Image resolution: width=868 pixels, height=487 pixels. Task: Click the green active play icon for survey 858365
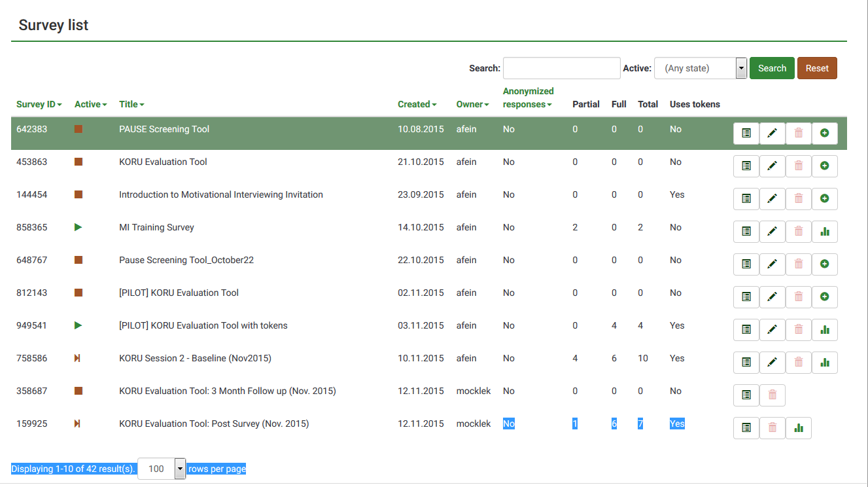[78, 227]
